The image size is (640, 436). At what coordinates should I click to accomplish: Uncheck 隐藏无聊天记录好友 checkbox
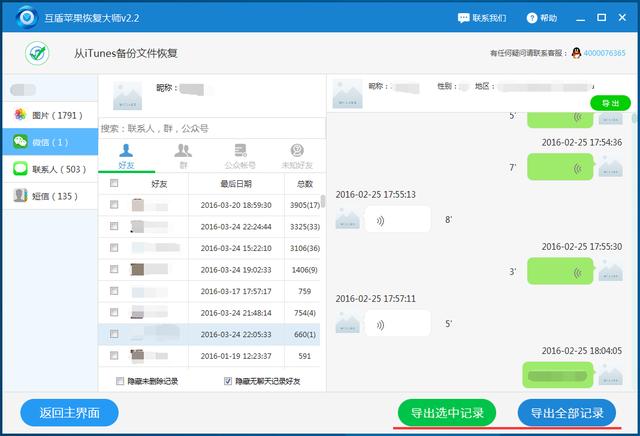(228, 381)
